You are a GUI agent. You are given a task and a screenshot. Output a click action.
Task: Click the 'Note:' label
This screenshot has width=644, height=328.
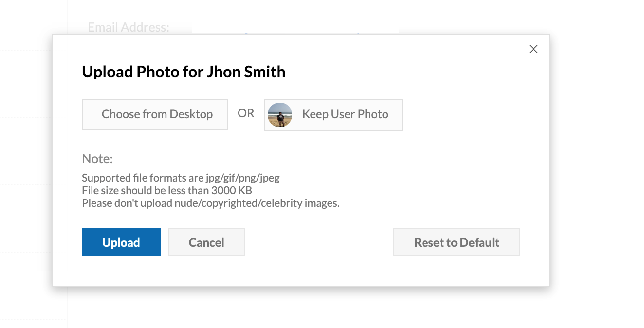click(x=97, y=159)
